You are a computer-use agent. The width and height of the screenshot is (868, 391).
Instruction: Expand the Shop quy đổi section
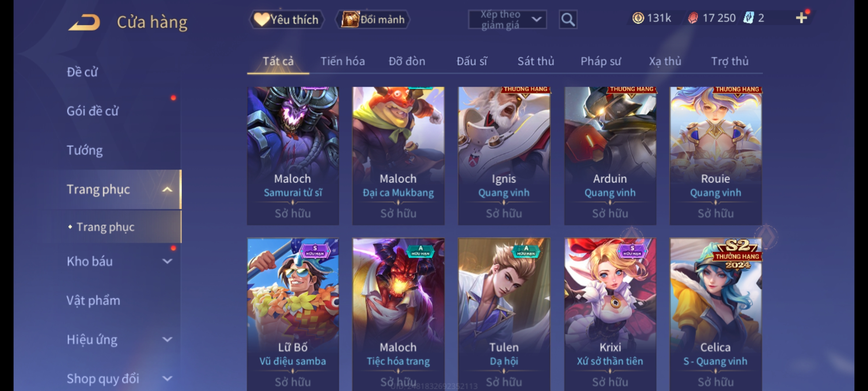(x=167, y=378)
